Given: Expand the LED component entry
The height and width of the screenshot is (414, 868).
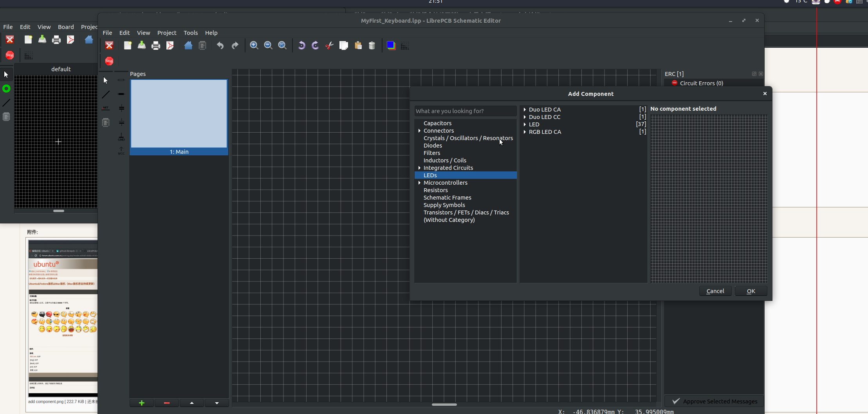Looking at the screenshot, I should tap(525, 124).
